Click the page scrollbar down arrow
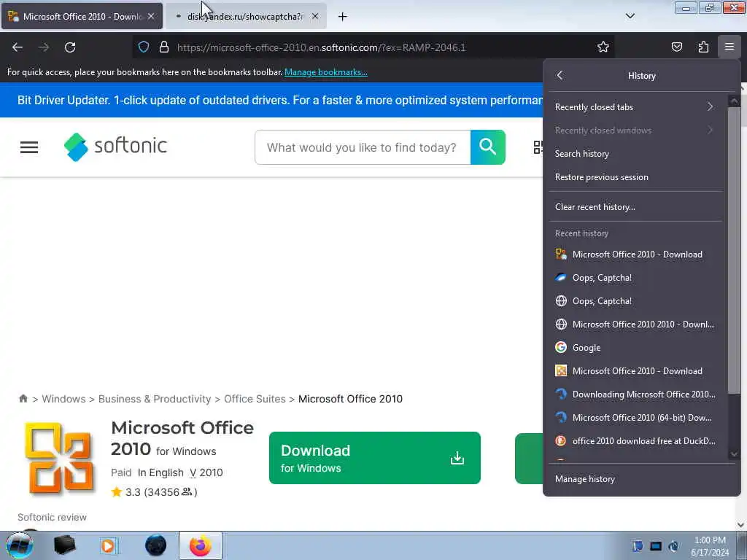Viewport: 747px width, 560px height. (x=741, y=525)
